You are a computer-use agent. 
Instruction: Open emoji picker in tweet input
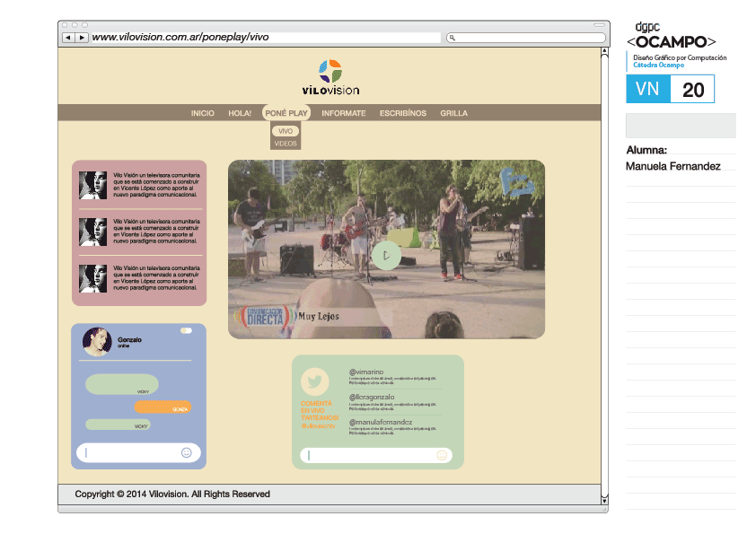click(x=442, y=456)
